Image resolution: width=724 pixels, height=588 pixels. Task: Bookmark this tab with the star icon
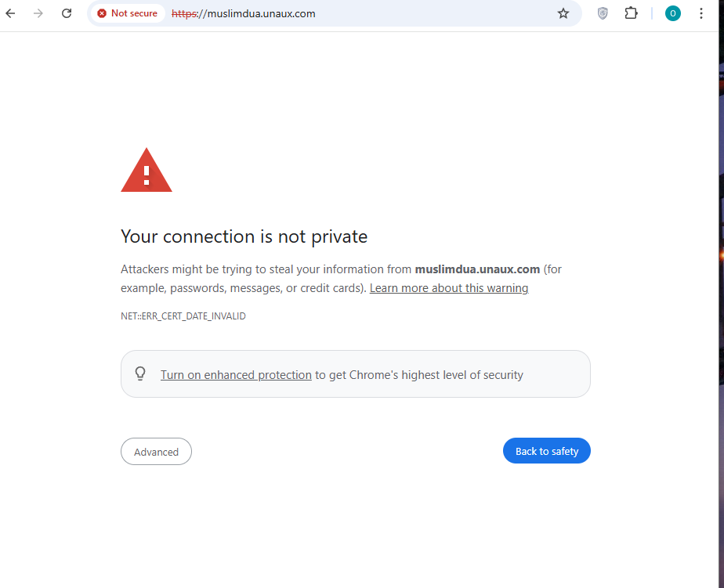[x=563, y=13]
